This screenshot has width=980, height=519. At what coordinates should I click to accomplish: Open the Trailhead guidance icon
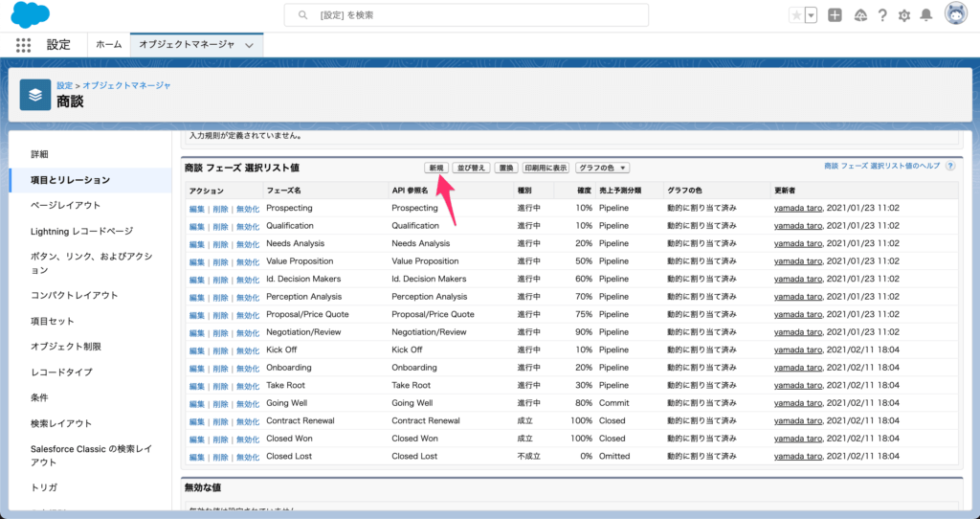point(859,15)
